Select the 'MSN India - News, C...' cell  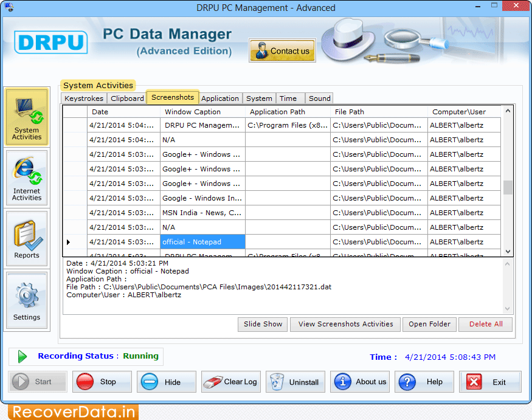click(x=202, y=213)
